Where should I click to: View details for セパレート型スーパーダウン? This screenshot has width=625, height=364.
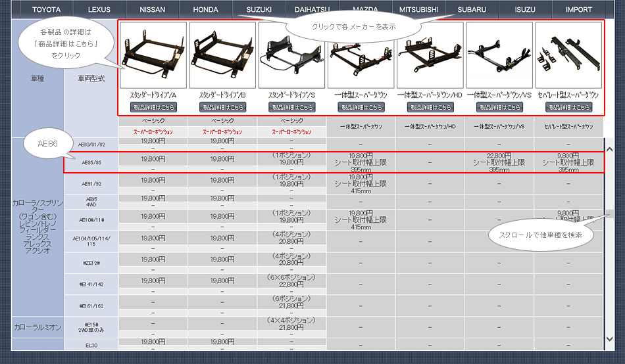coord(569,107)
